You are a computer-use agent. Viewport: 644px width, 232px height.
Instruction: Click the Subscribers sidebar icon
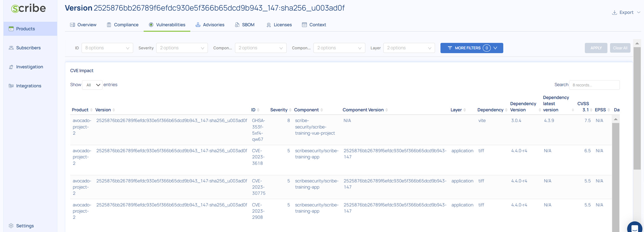(x=11, y=48)
